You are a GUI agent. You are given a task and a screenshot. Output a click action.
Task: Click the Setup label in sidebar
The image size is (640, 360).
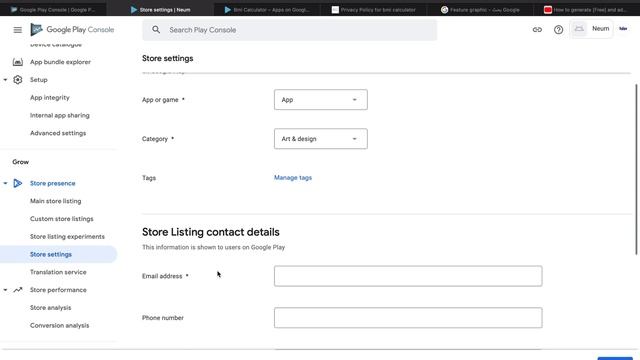tap(39, 80)
